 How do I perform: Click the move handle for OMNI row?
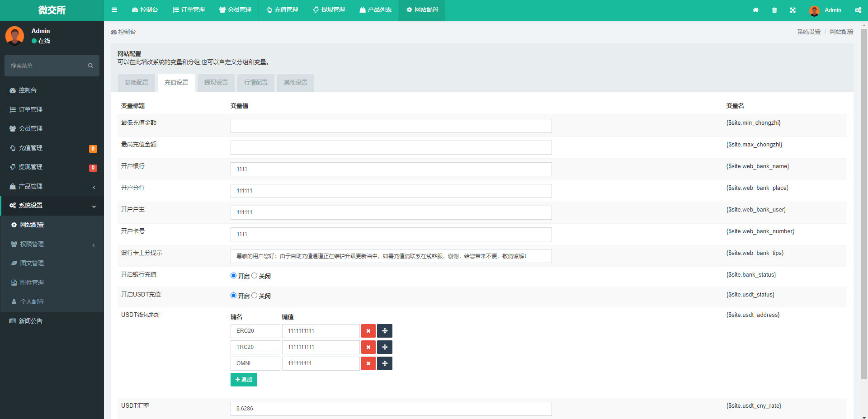click(385, 363)
